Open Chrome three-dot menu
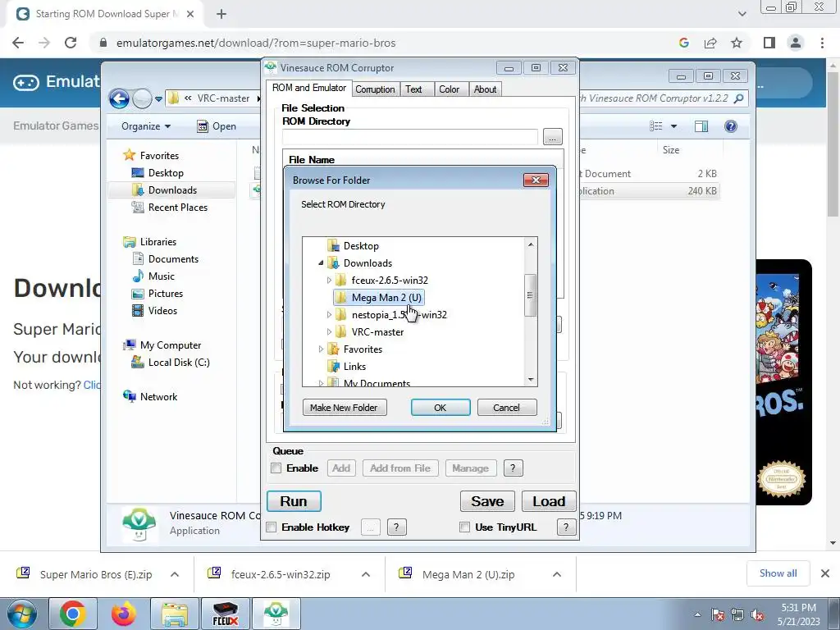The width and height of the screenshot is (840, 630). coord(822,43)
